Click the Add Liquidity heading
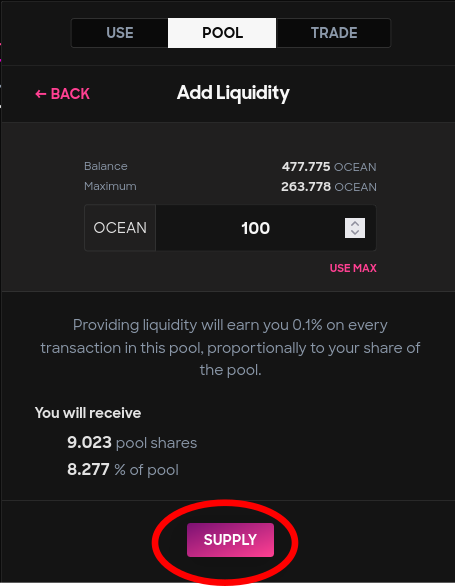 [233, 93]
